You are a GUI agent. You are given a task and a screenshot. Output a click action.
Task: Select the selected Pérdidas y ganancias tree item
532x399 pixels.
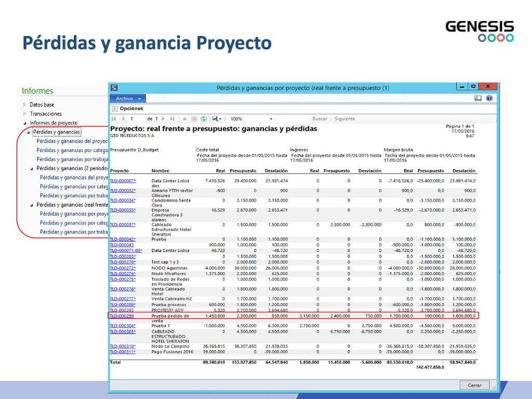(56, 132)
